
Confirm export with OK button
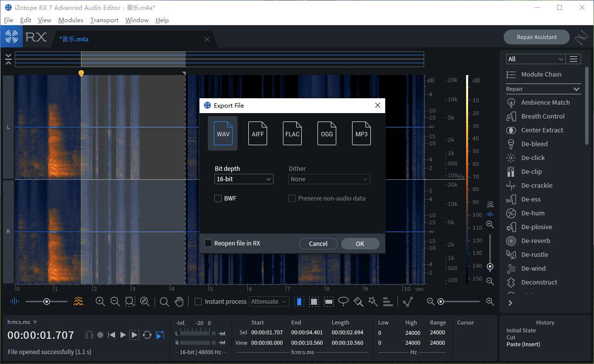point(360,243)
